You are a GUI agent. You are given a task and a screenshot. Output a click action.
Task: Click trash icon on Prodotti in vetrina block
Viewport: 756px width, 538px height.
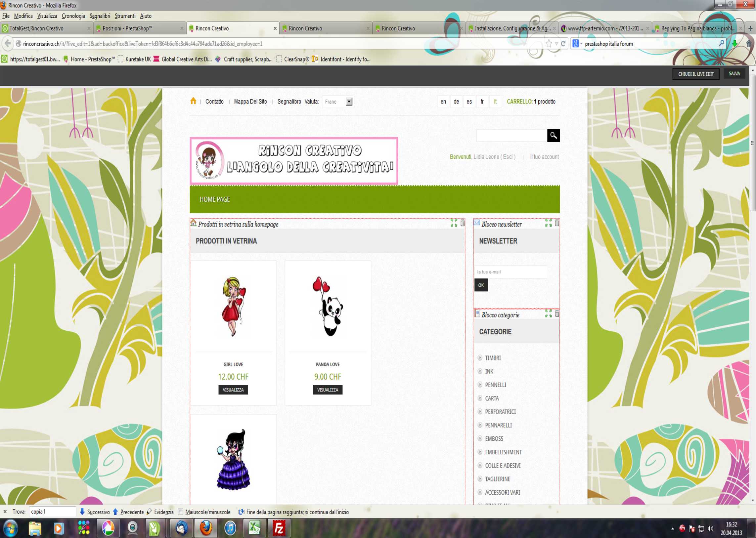(x=463, y=223)
